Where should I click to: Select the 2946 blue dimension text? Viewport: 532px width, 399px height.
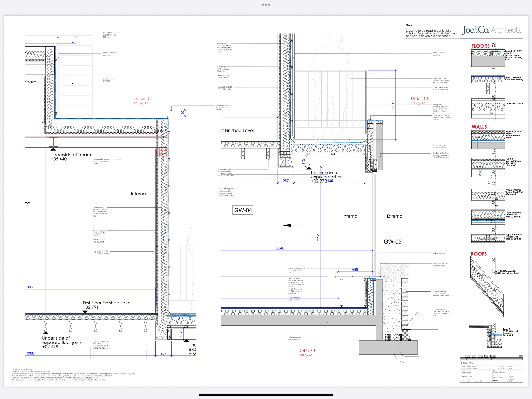pos(280,248)
